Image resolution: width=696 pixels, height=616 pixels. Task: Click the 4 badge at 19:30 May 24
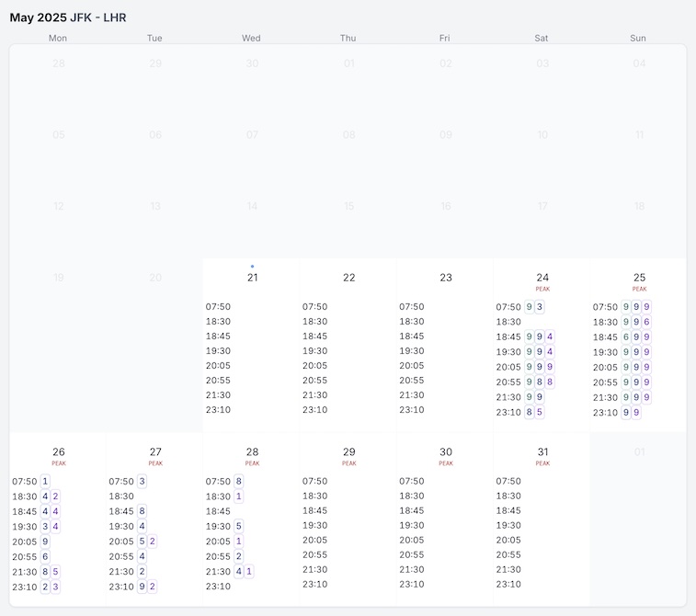(x=550, y=351)
